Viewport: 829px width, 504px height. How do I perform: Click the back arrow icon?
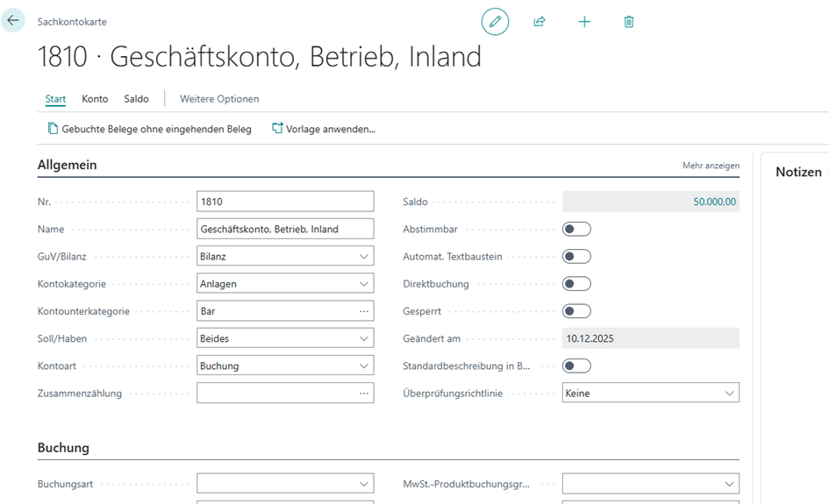click(x=13, y=20)
